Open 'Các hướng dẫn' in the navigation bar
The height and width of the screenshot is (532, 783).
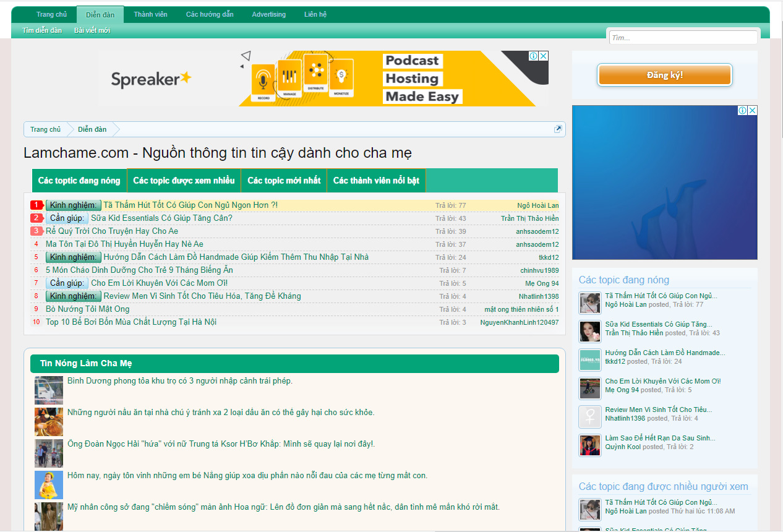pyautogui.click(x=210, y=14)
